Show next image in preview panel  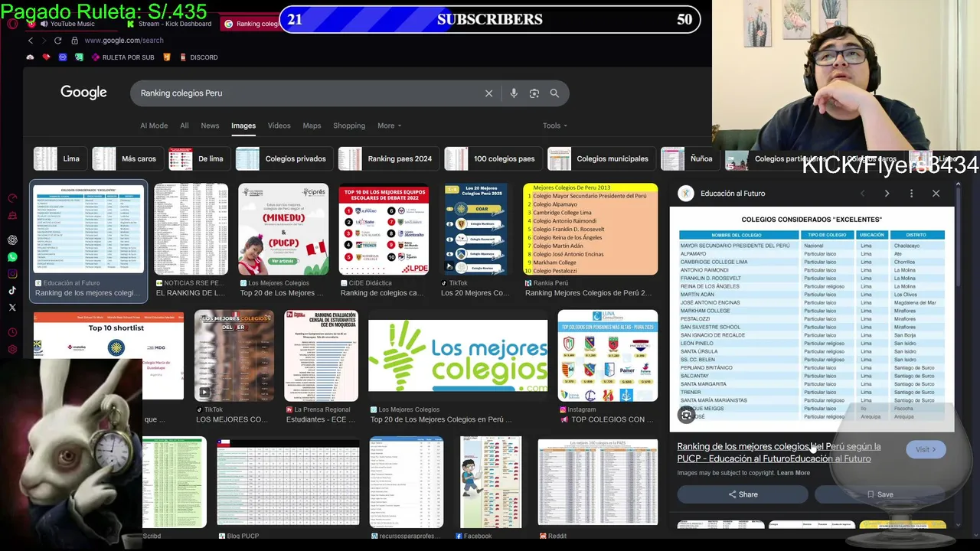887,194
